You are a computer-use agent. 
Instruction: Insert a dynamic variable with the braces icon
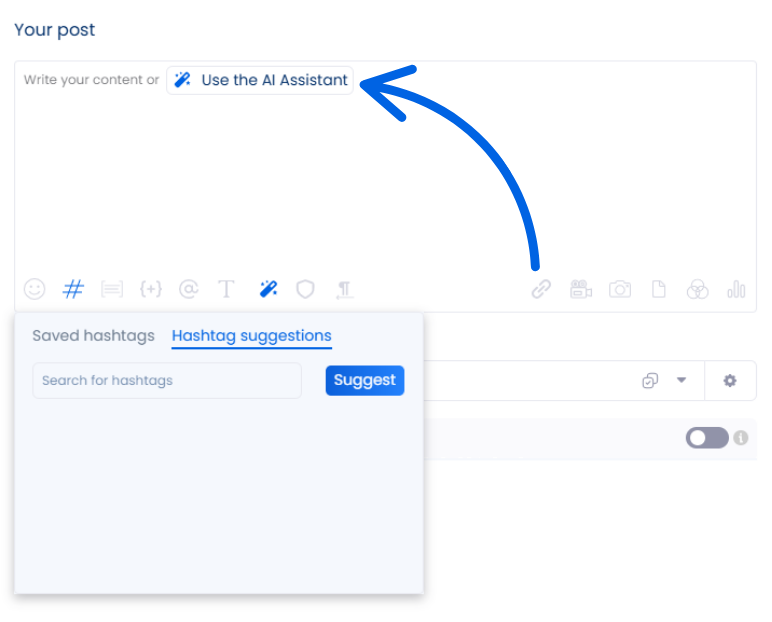pyautogui.click(x=150, y=289)
